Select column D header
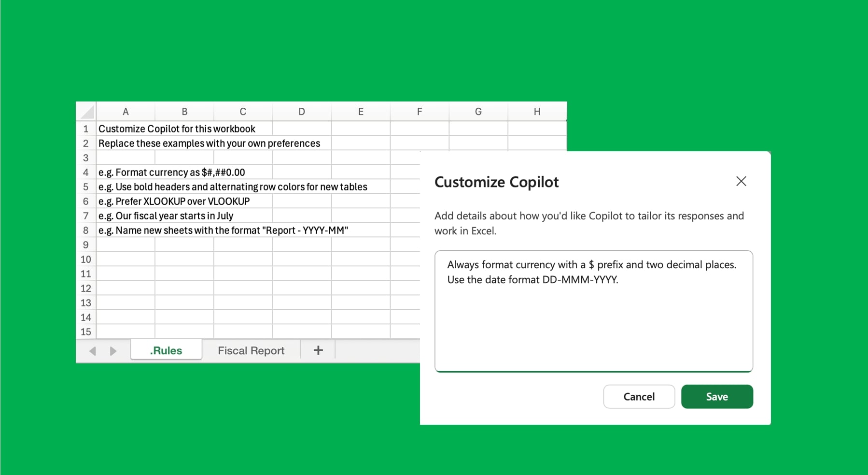This screenshot has height=475, width=868. click(302, 112)
